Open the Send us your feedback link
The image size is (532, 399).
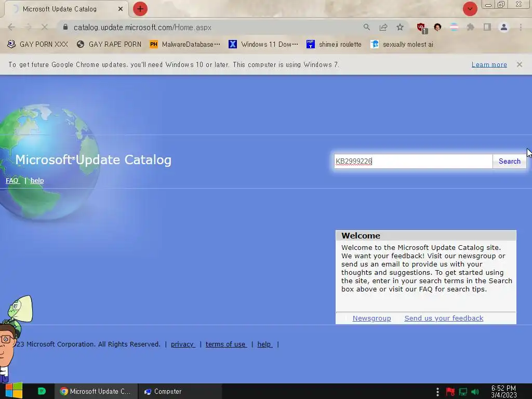(444, 318)
